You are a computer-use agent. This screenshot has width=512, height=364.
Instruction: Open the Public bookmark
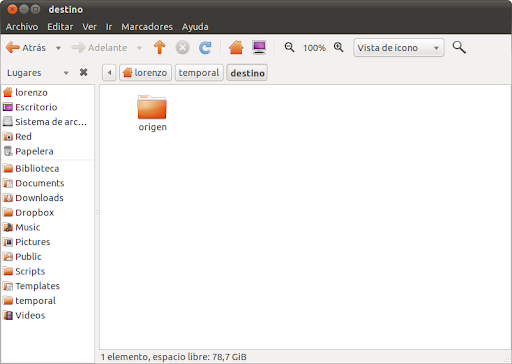pyautogui.click(x=48, y=256)
